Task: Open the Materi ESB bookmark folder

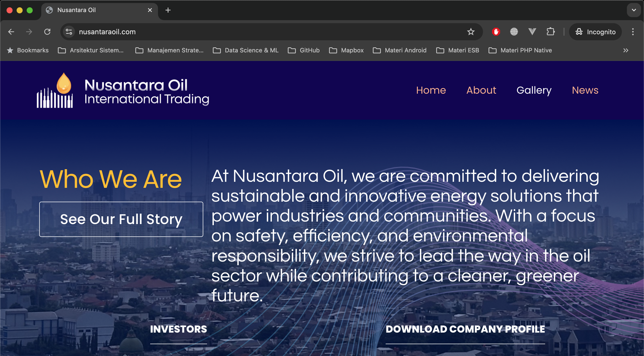Action: pyautogui.click(x=458, y=50)
